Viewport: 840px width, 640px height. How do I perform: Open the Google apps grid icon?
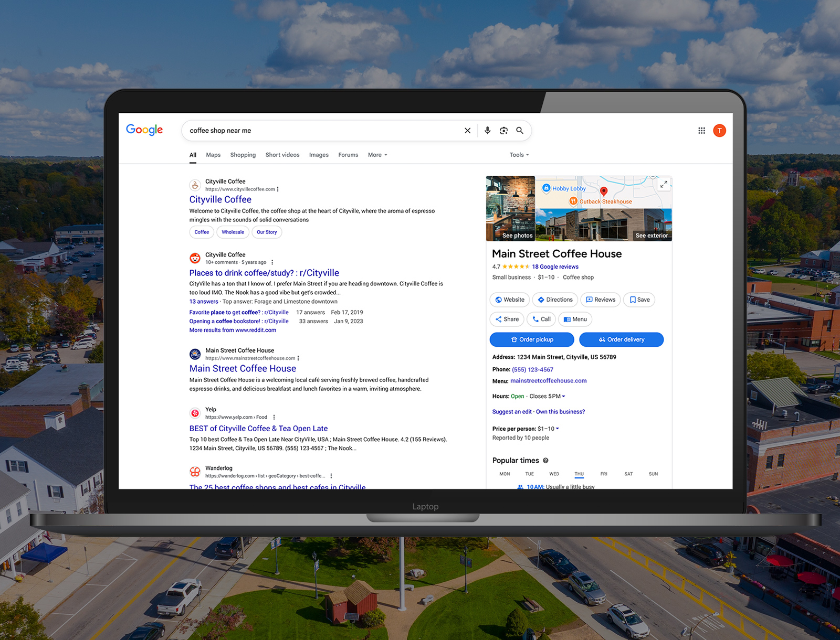pyautogui.click(x=701, y=131)
